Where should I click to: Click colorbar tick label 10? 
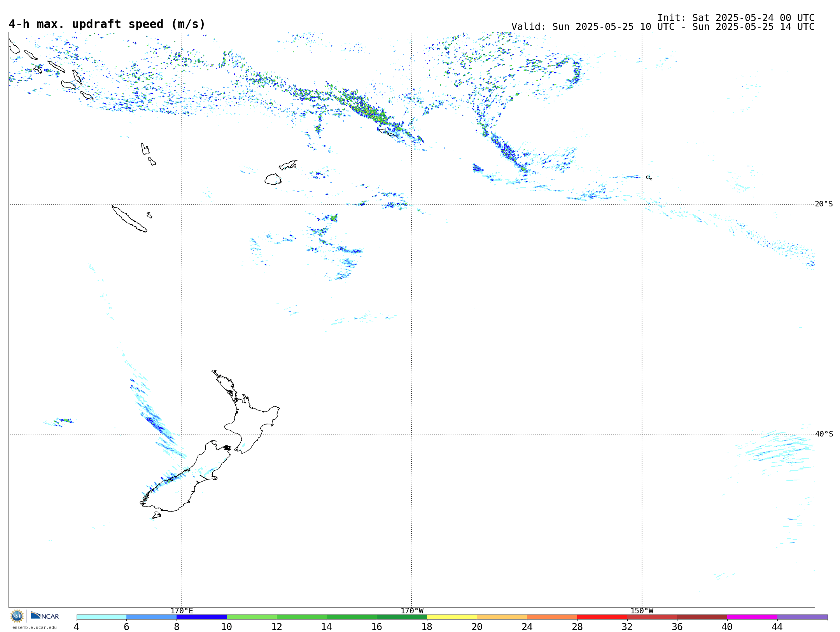(x=227, y=627)
